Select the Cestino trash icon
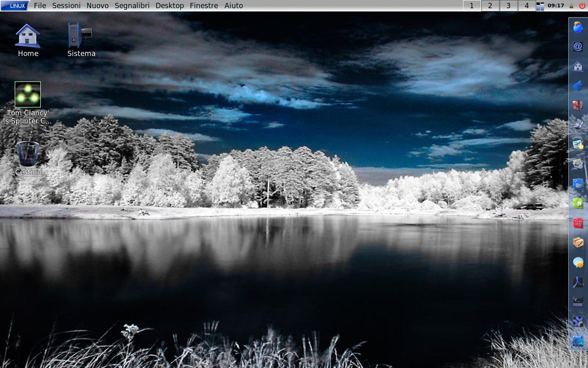588x368 pixels. 28,159
